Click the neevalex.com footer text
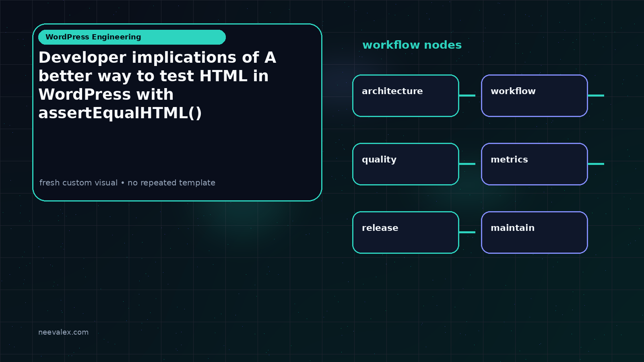The height and width of the screenshot is (362, 644). click(x=63, y=332)
